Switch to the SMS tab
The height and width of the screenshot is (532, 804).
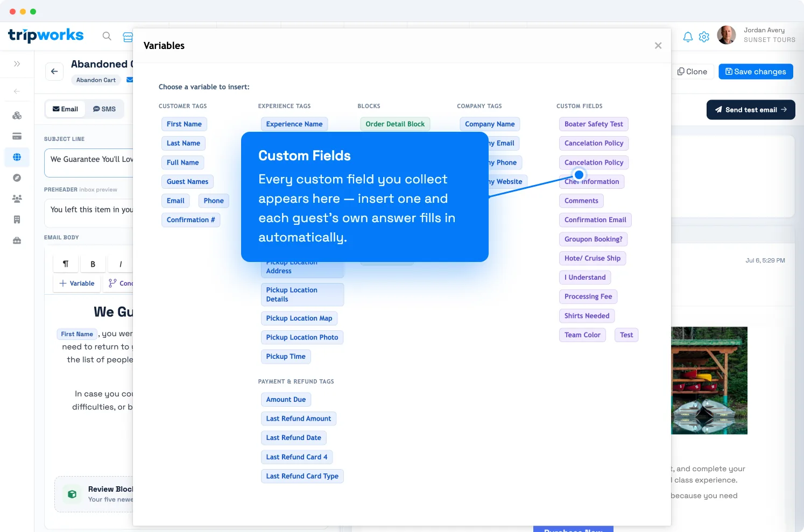104,109
